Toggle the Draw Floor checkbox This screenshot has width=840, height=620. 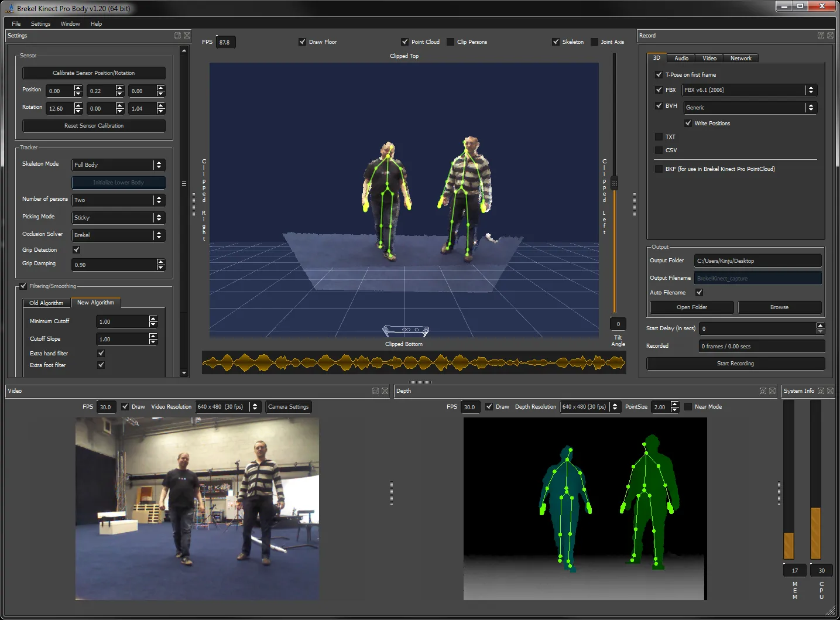[x=302, y=42]
